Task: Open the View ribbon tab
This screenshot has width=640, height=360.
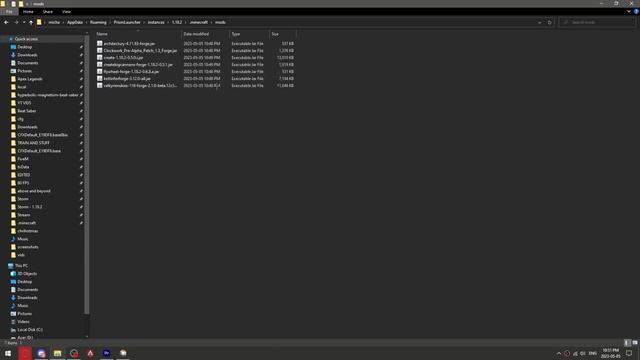Action: pyautogui.click(x=67, y=12)
